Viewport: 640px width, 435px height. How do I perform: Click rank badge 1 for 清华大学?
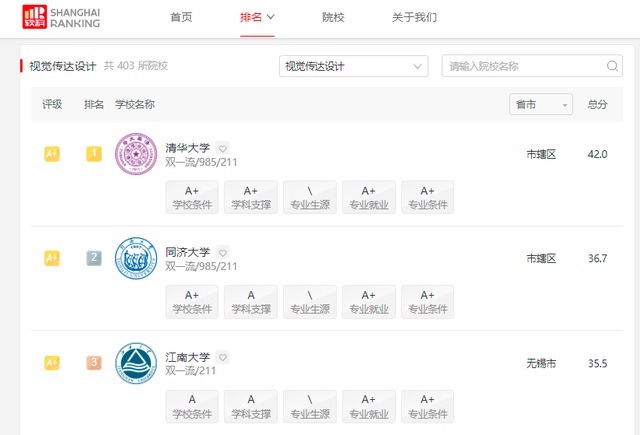coord(94,154)
